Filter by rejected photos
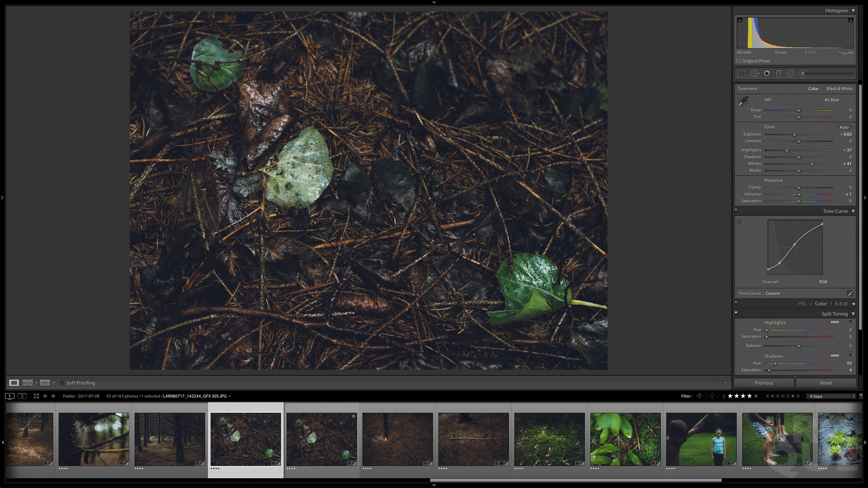 pos(712,396)
